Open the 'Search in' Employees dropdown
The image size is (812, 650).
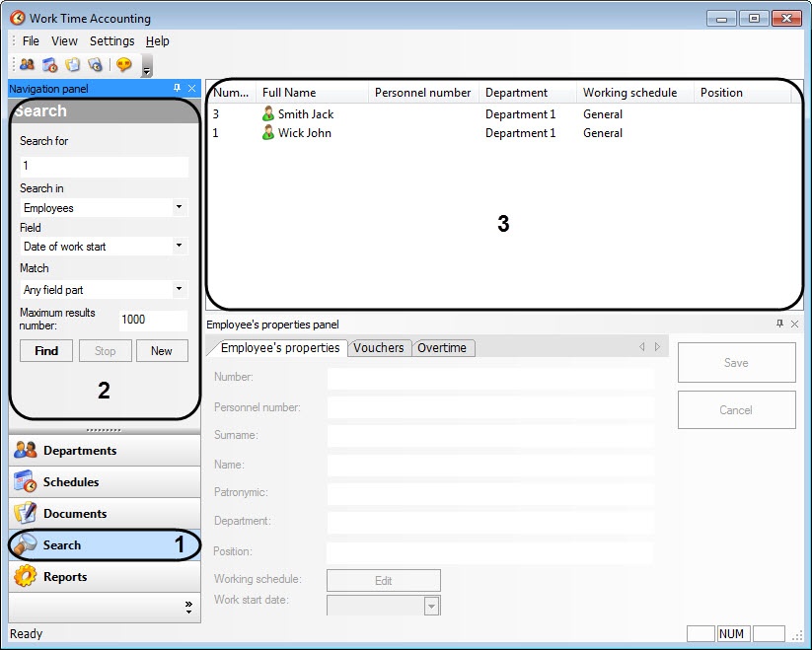(x=179, y=208)
